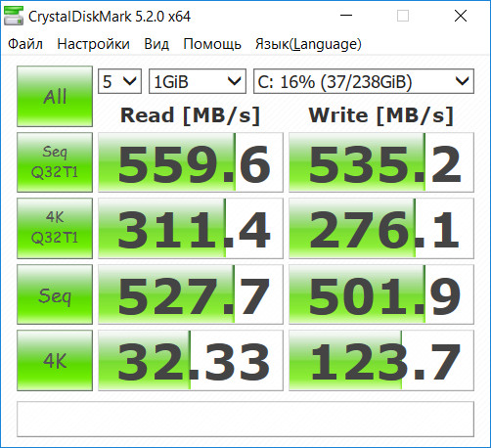Image resolution: width=491 pixels, height=448 pixels.
Task: Open the Вид menu
Action: (x=156, y=44)
